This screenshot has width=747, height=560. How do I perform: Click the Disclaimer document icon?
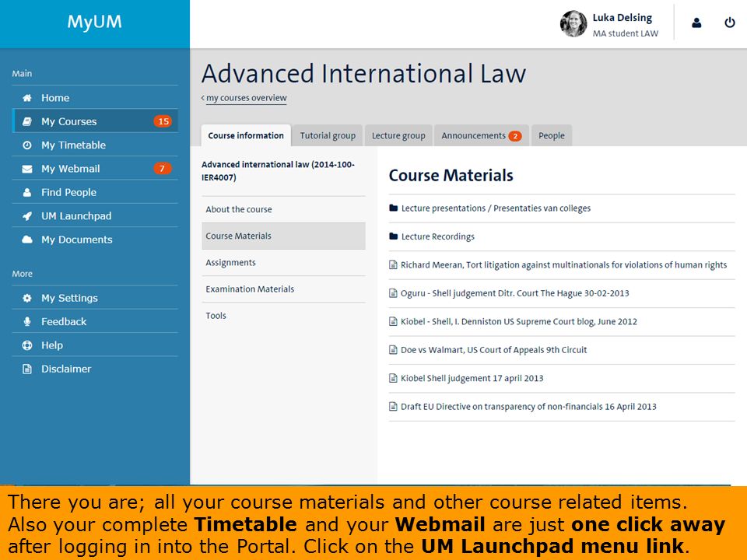(27, 369)
